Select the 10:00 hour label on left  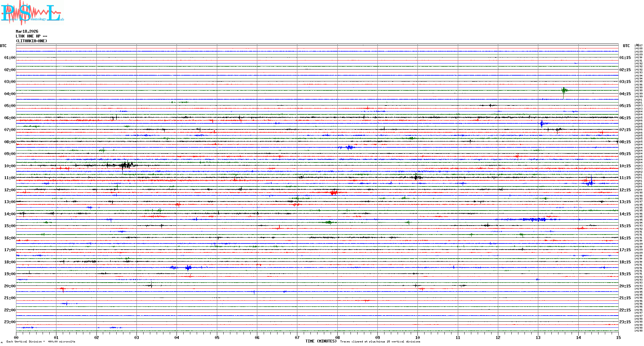point(10,166)
